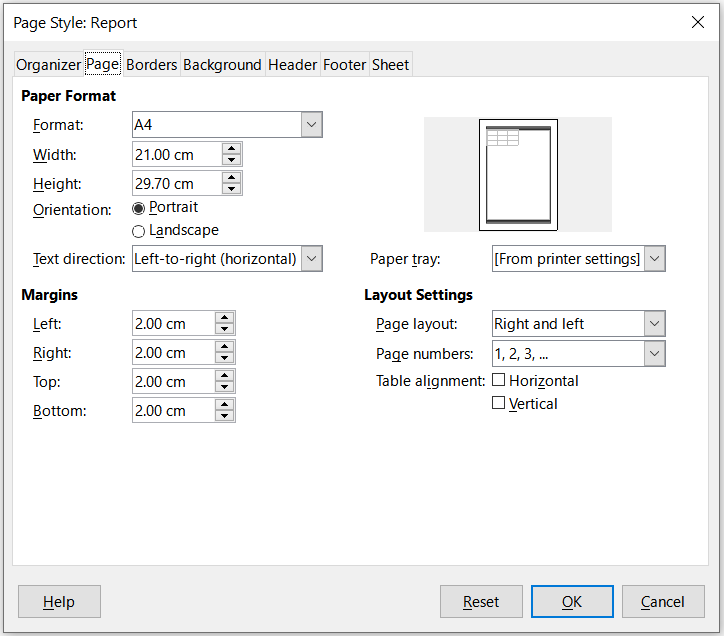724x636 pixels.
Task: Increase Width with the up arrow
Action: click(231, 149)
